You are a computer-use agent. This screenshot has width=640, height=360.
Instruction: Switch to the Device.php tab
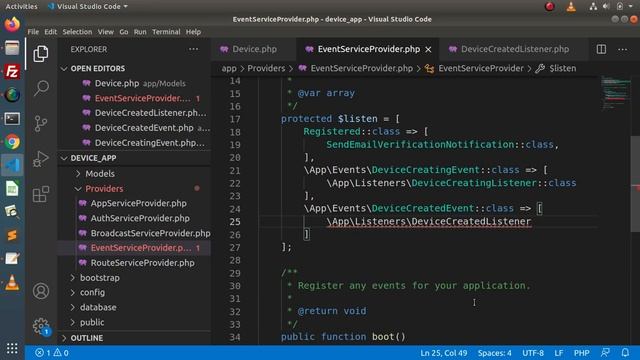[254, 49]
